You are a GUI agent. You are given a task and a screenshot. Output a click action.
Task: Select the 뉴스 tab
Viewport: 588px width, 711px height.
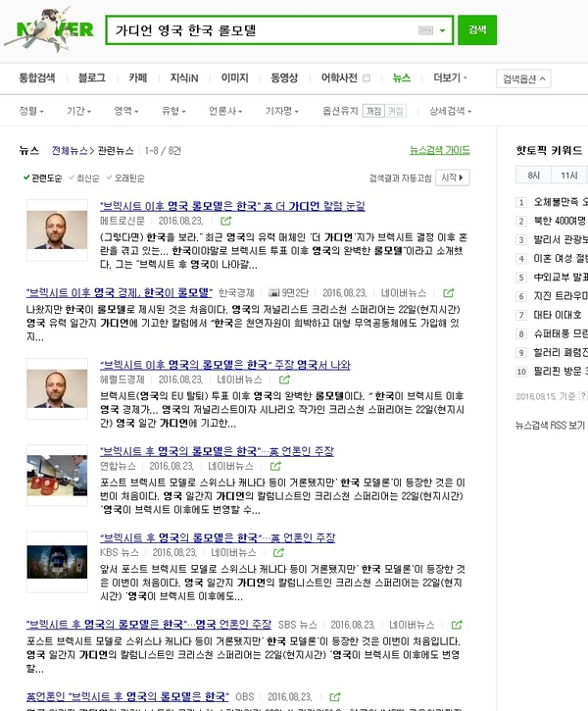402,78
